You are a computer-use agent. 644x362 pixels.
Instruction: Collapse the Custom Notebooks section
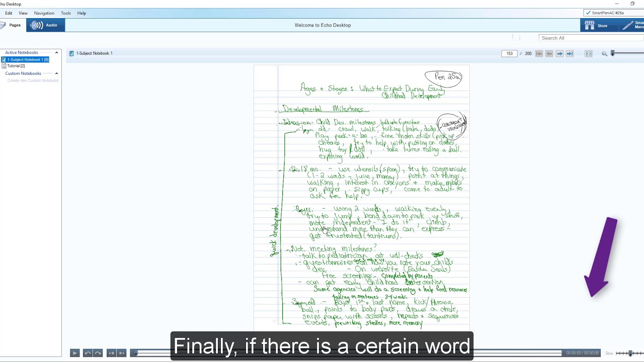56,73
